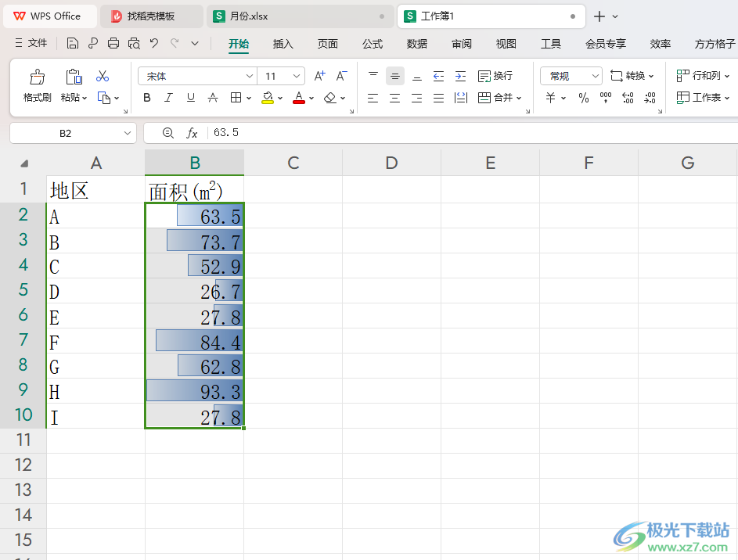The image size is (738, 560).
Task: Open the 月份.xlsx document tab
Action: pyautogui.click(x=300, y=16)
